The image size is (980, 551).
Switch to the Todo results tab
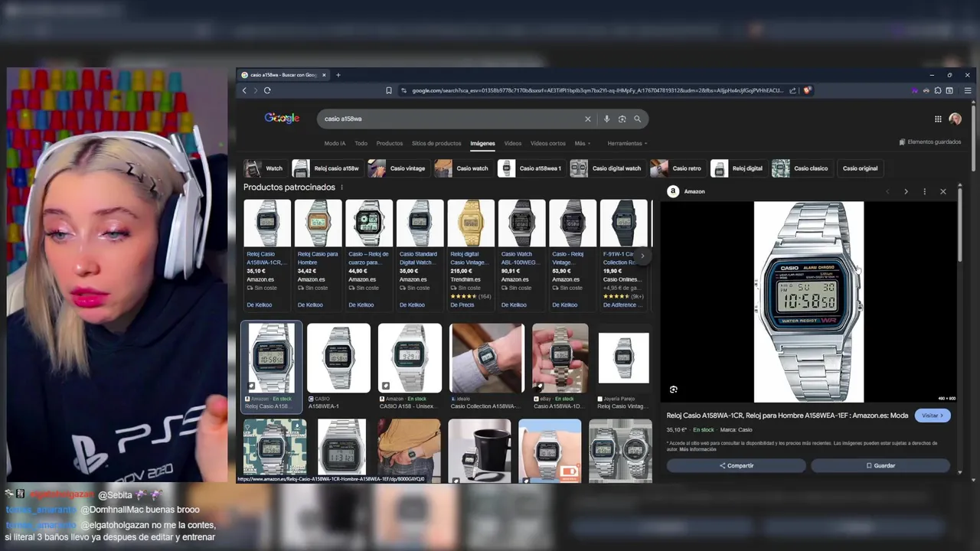(361, 143)
